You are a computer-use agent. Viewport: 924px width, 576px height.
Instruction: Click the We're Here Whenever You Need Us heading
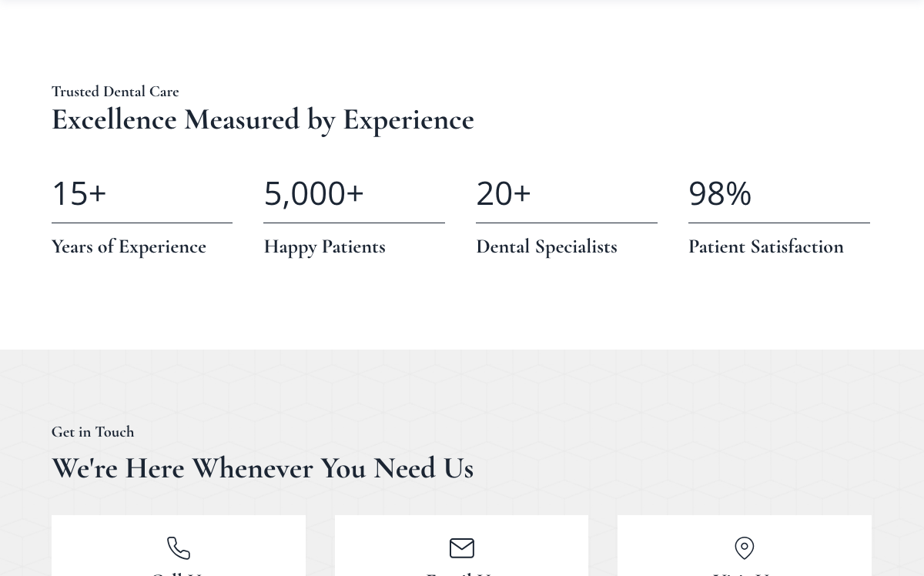coord(263,468)
